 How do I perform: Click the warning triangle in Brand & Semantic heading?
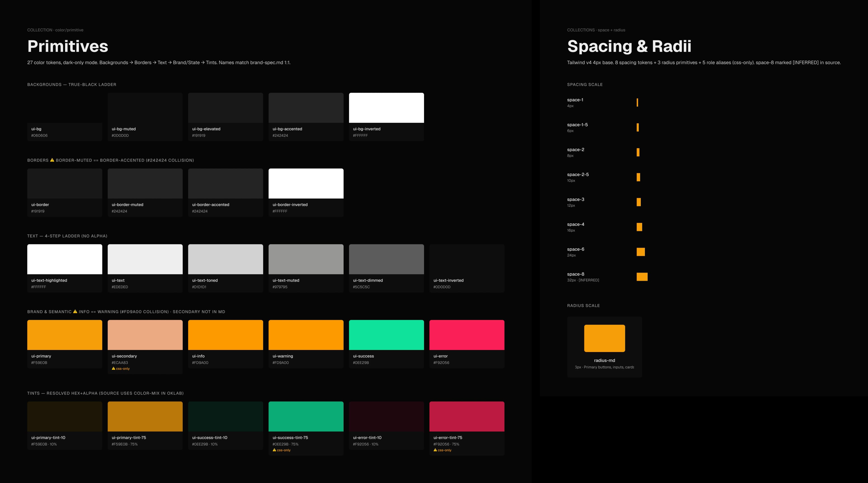point(75,312)
